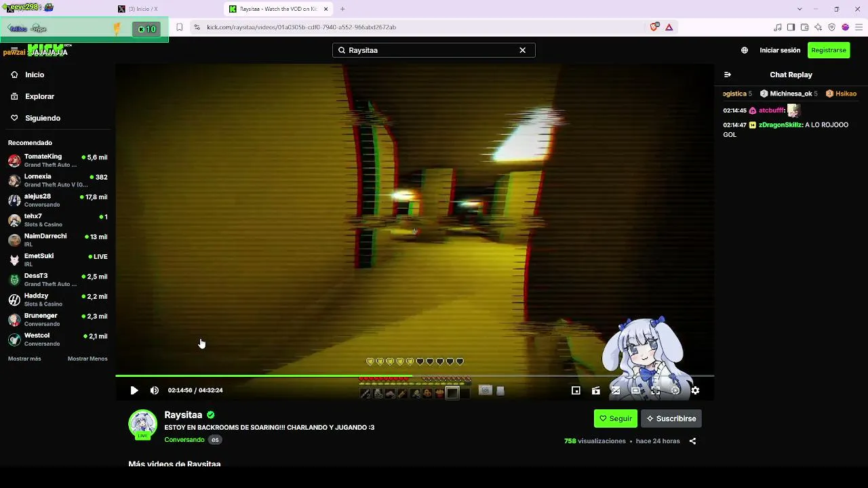Screen dimensions: 868x488
Task: Open Lornexia recommended channel
Action: point(58,180)
